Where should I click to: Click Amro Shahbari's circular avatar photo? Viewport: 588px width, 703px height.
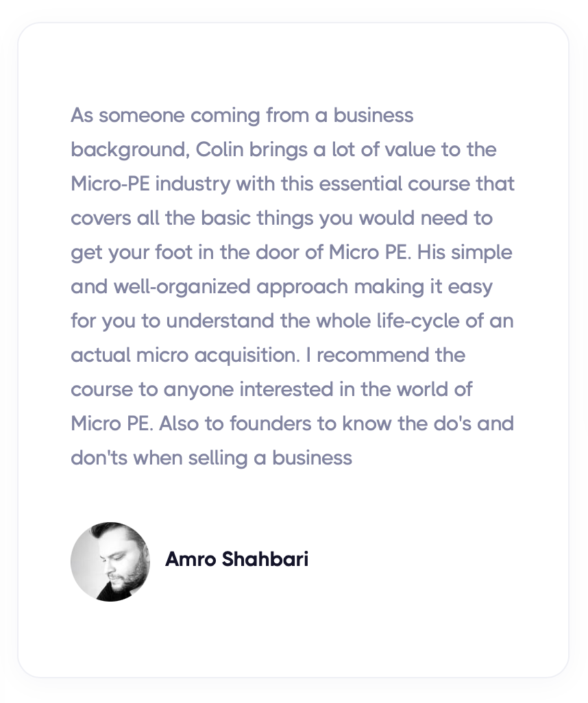click(110, 561)
